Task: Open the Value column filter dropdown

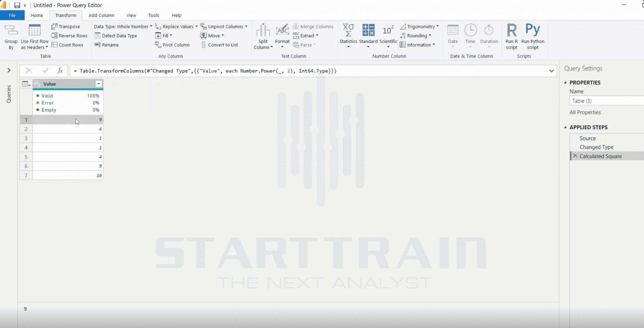Action: point(99,84)
